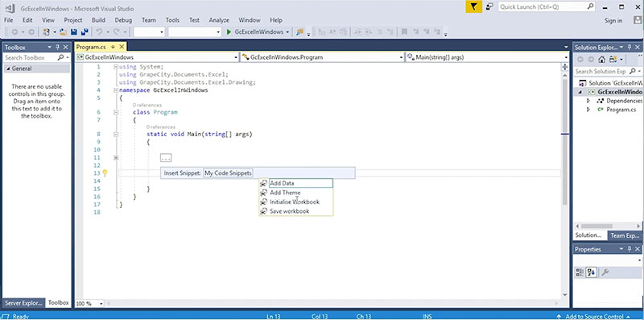Click the Quick Launch search magnifier
This screenshot has width=644, height=320.
[x=590, y=6]
